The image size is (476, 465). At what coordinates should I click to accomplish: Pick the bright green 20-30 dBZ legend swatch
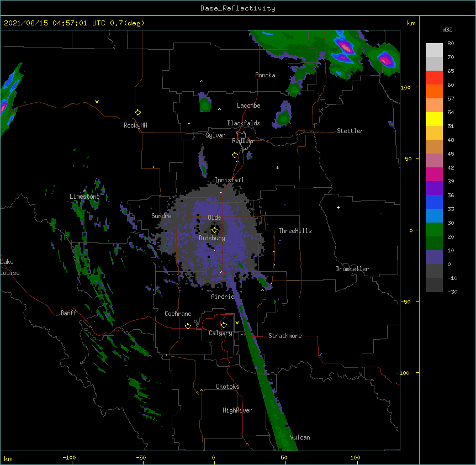pyautogui.click(x=434, y=230)
